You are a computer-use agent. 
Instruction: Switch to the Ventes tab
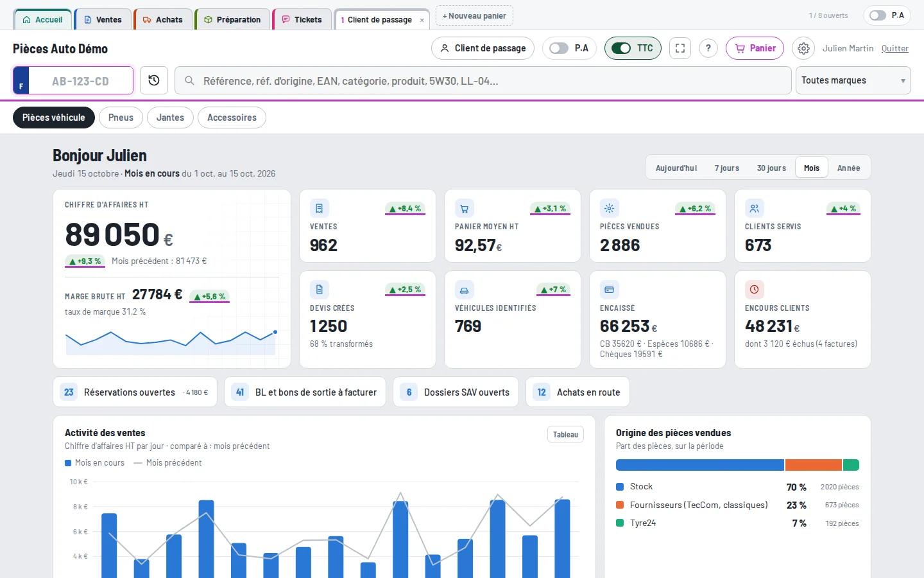103,20
